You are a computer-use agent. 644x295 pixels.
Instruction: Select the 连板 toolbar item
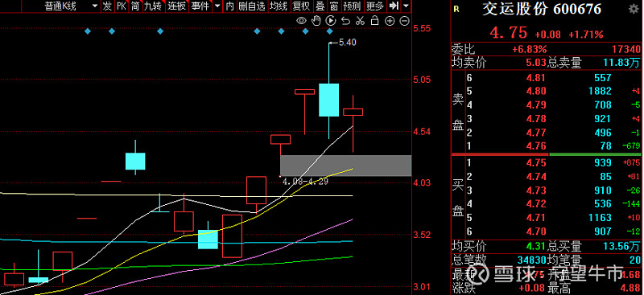pyautogui.click(x=177, y=6)
